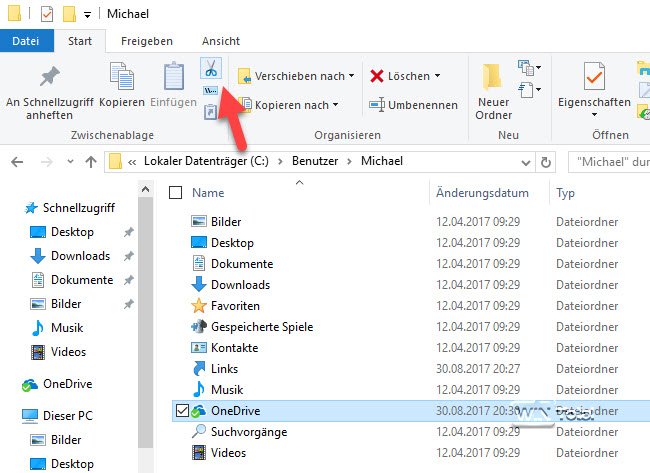Open the Datei tab
The width and height of the screenshot is (650, 473).
coord(26,41)
